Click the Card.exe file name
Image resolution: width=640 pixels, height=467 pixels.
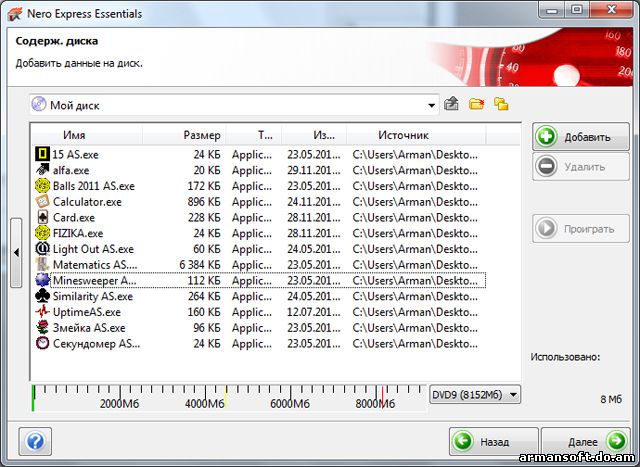[74, 218]
